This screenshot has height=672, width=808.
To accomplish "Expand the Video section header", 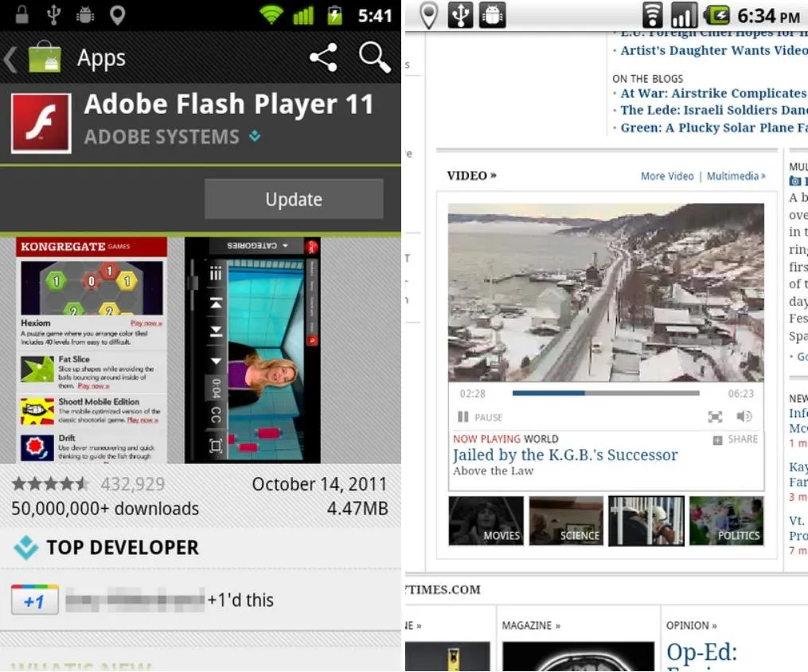I will pyautogui.click(x=471, y=176).
